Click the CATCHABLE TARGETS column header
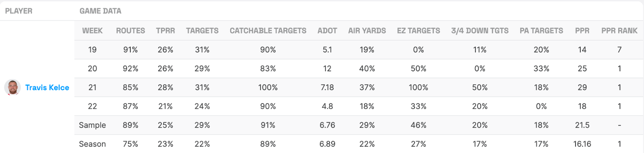The width and height of the screenshot is (644, 153). coord(268,31)
